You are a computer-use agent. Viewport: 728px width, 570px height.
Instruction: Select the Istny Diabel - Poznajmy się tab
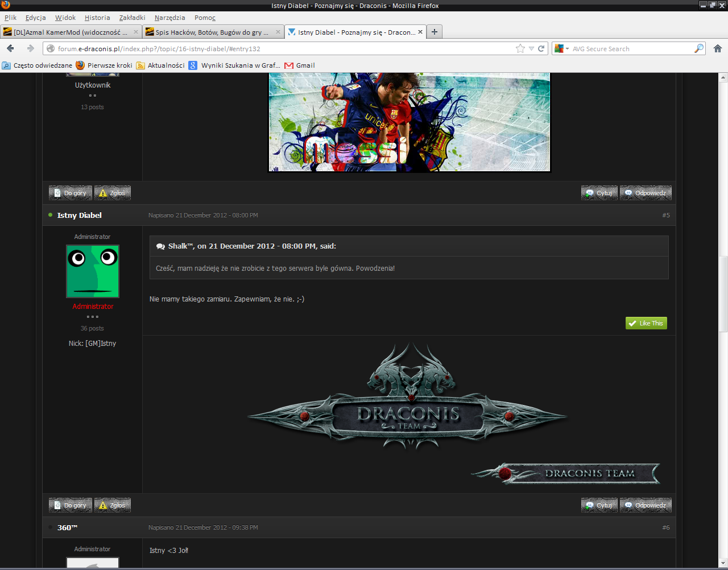[355, 32]
